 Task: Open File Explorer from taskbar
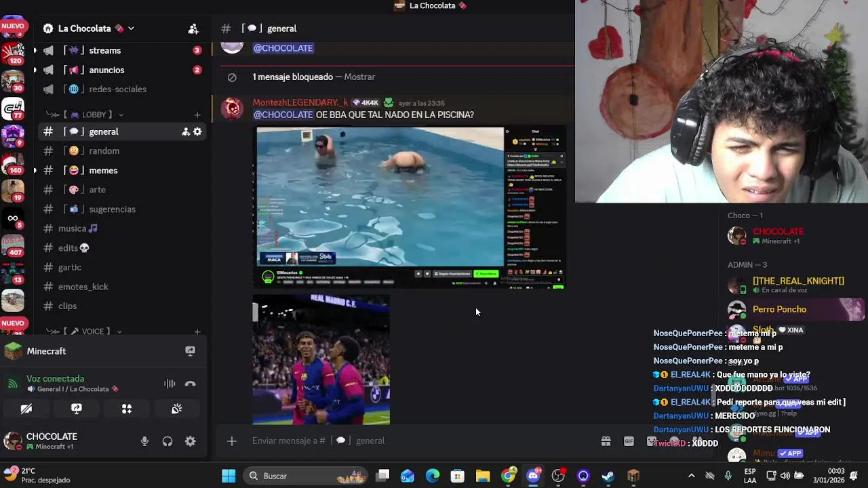click(x=483, y=476)
